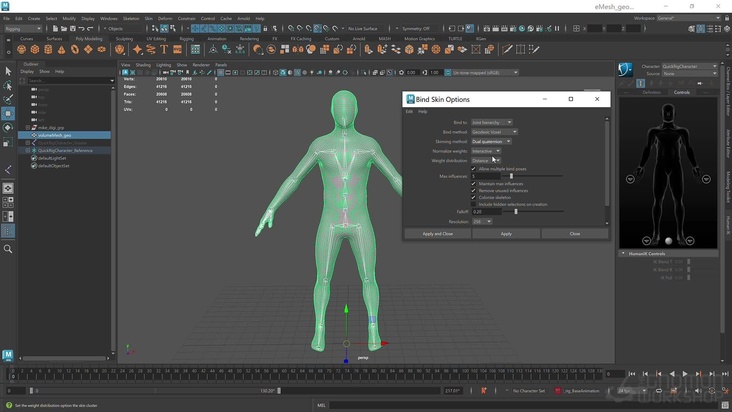Click the play forward button
This screenshot has height=412, width=732.
coord(685,374)
